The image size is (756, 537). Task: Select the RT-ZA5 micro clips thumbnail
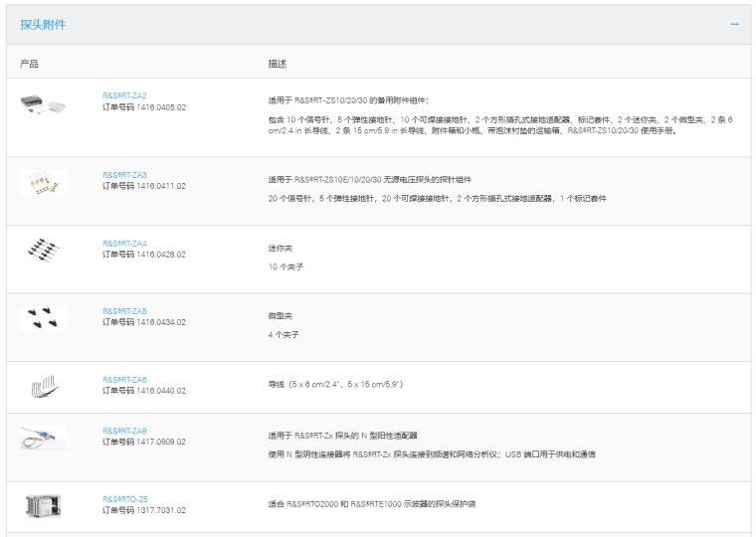point(43,318)
